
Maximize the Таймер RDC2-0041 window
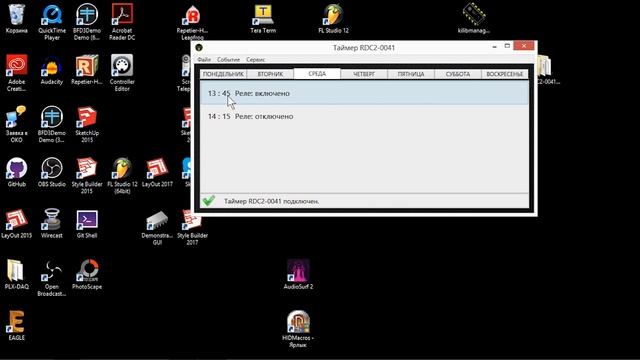coord(507,46)
